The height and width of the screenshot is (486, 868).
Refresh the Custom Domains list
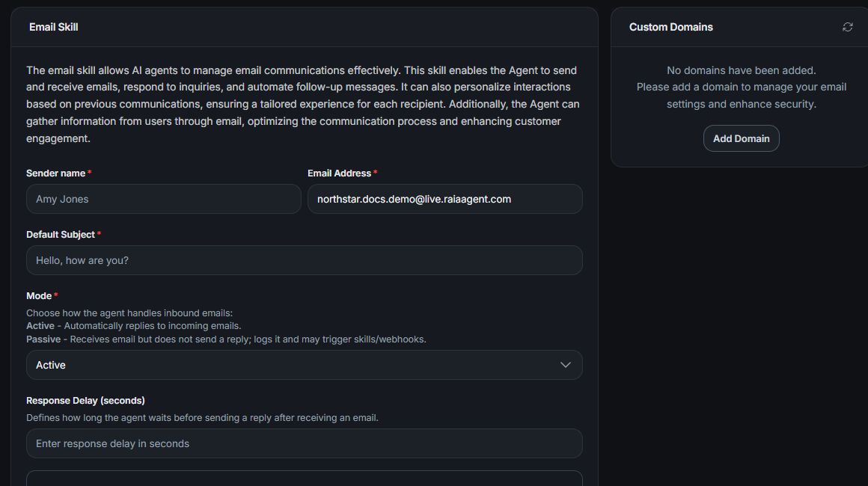click(848, 27)
